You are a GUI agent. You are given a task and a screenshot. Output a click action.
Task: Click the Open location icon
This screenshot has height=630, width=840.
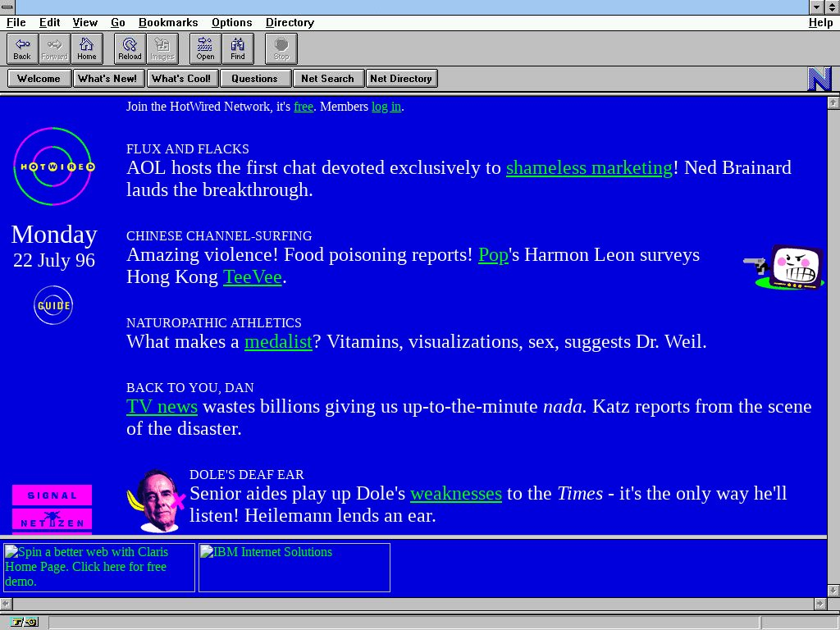click(205, 48)
